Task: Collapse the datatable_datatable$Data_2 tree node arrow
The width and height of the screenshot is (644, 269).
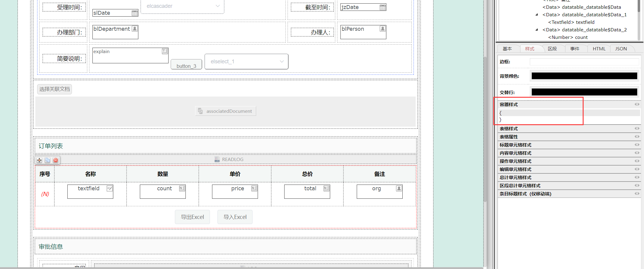Action: (x=537, y=30)
